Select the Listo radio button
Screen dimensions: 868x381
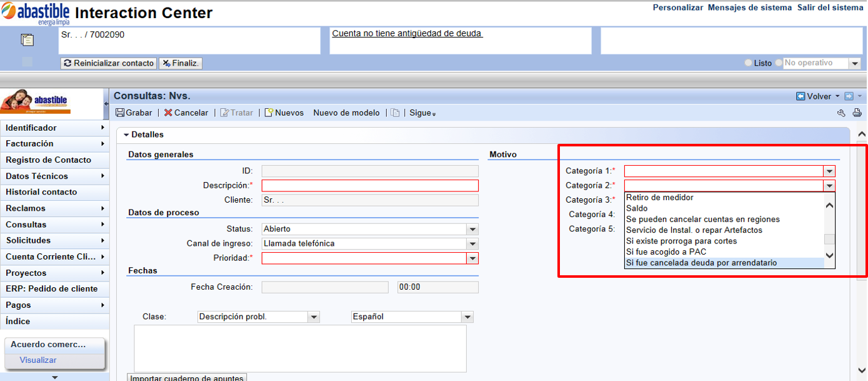(748, 63)
